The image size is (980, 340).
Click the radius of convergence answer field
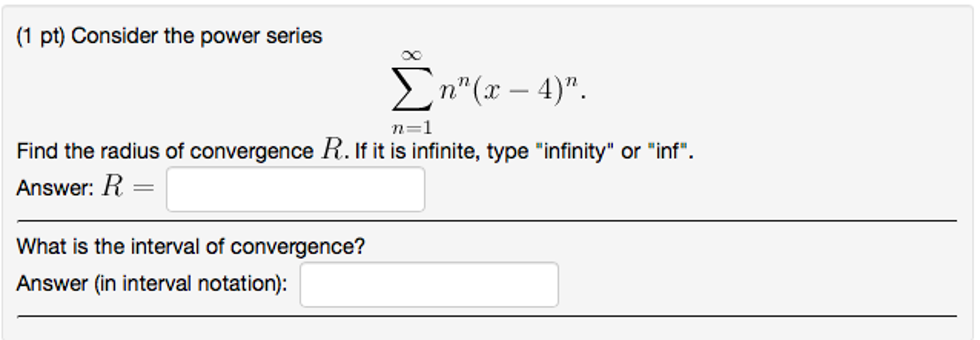295,188
